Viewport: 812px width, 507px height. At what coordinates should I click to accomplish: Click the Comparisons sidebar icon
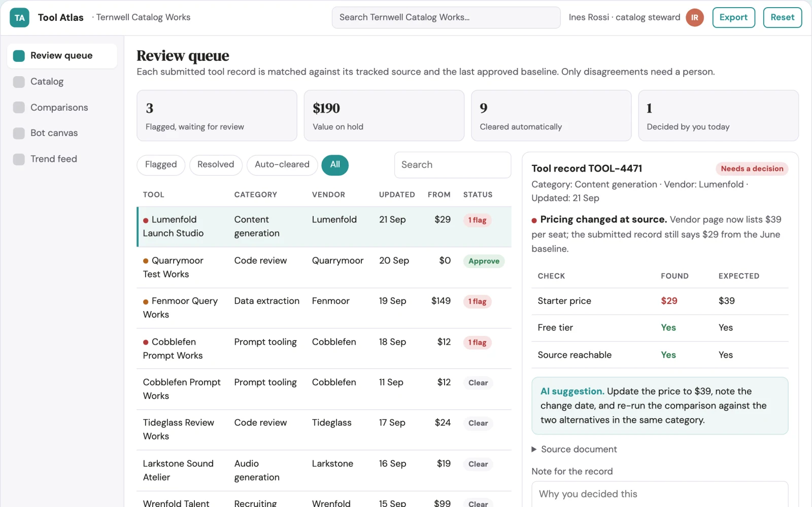pyautogui.click(x=19, y=108)
